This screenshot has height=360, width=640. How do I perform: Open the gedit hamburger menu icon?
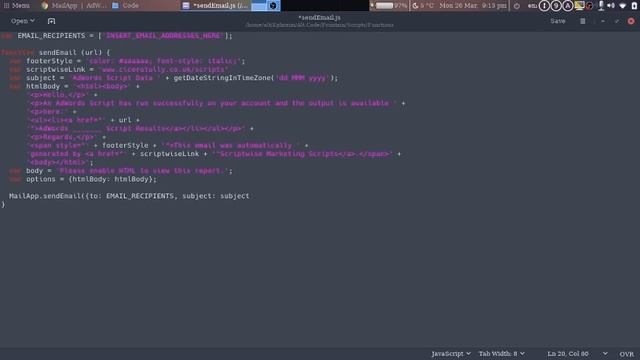click(x=582, y=21)
